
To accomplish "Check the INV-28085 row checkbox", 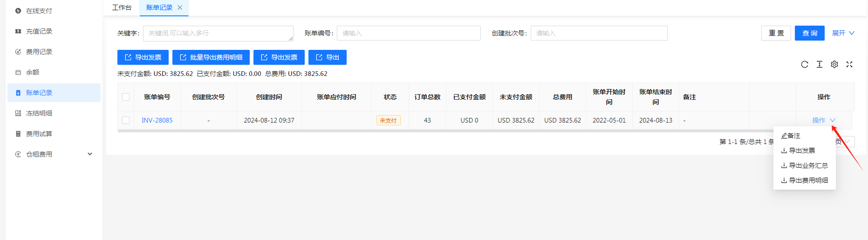I will (126, 120).
